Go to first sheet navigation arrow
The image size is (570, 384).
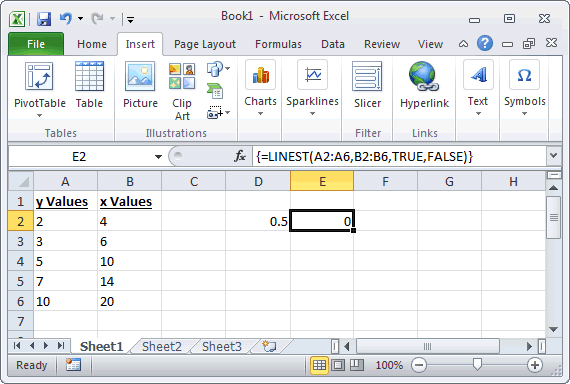(x=17, y=345)
